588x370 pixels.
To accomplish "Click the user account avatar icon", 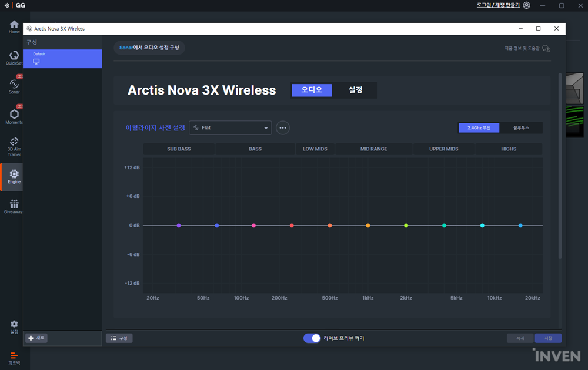I will pyautogui.click(x=526, y=5).
